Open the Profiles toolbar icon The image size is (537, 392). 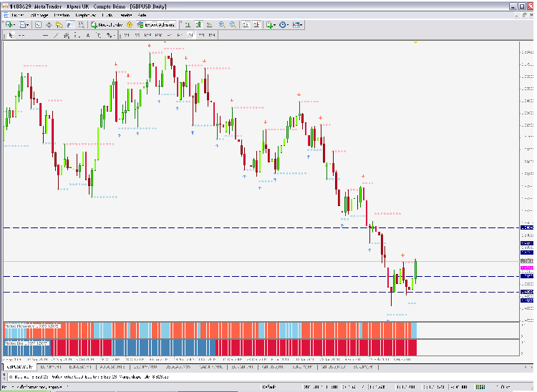point(23,24)
